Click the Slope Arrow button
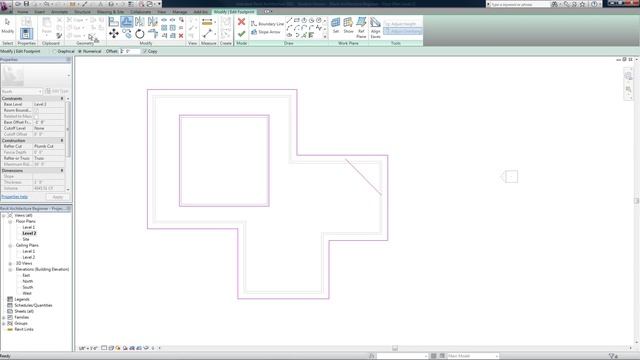This screenshot has height=360, width=640. coord(266,32)
